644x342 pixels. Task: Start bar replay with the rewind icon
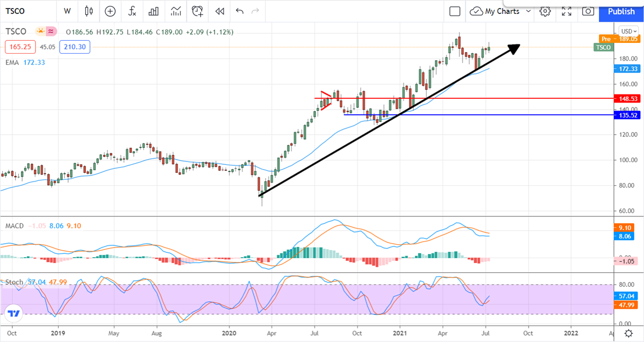coord(219,11)
